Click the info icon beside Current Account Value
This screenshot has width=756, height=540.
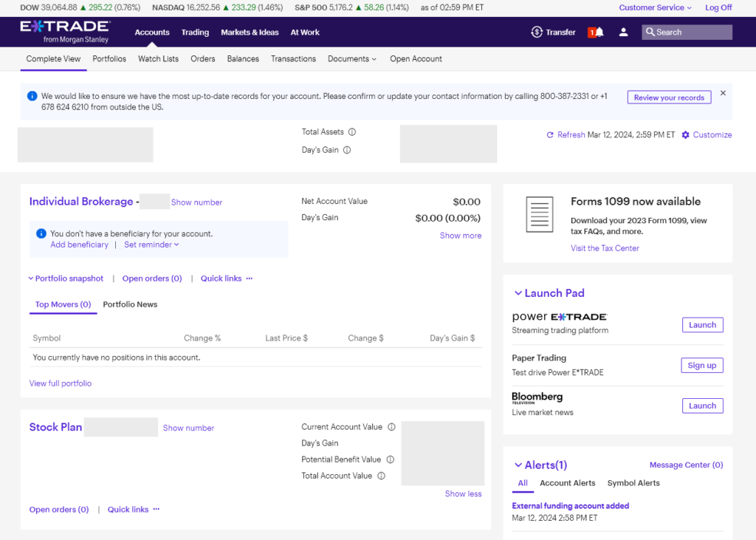tap(391, 427)
